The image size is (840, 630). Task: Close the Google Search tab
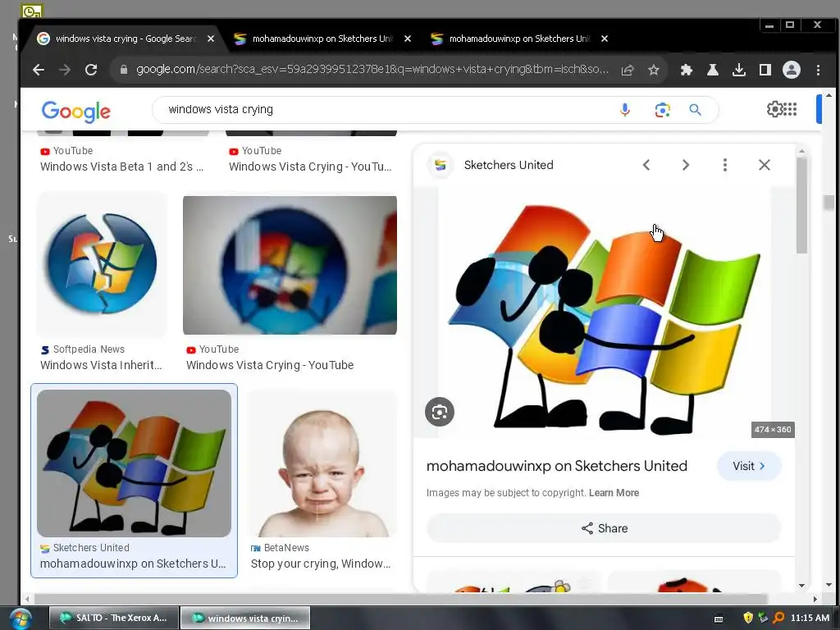tap(211, 39)
